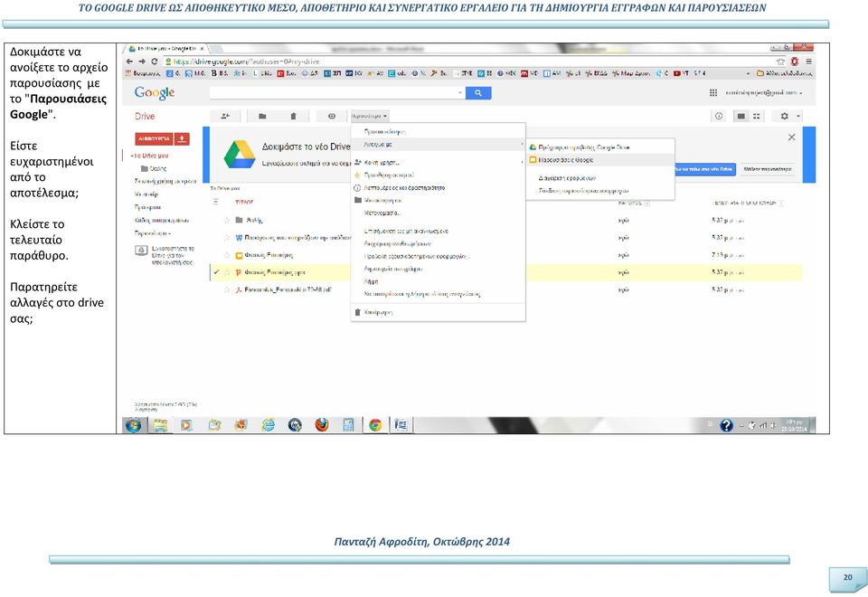Reload the Drive page
The image size is (868, 597).
[x=155, y=62]
